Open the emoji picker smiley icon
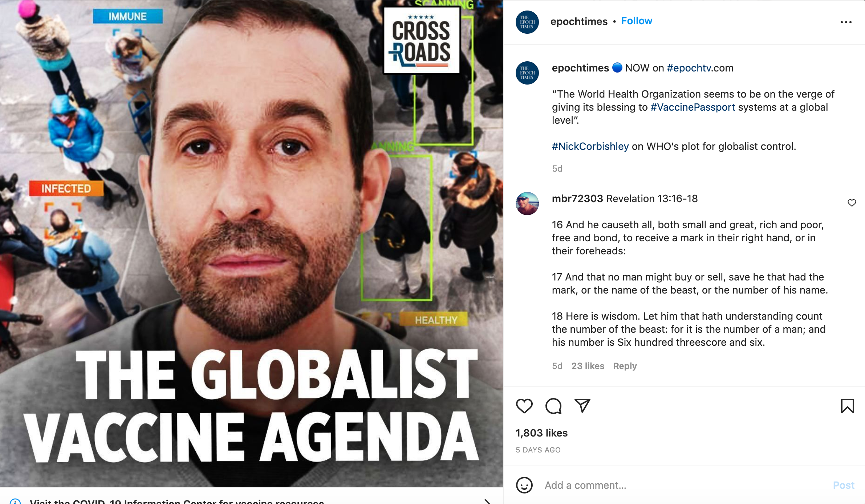Screen dimensions: 865x504 click(524, 485)
